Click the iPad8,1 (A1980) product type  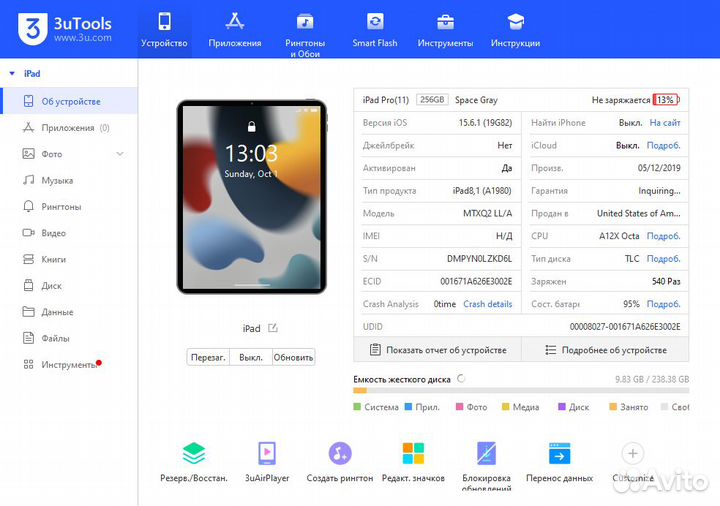(x=482, y=191)
